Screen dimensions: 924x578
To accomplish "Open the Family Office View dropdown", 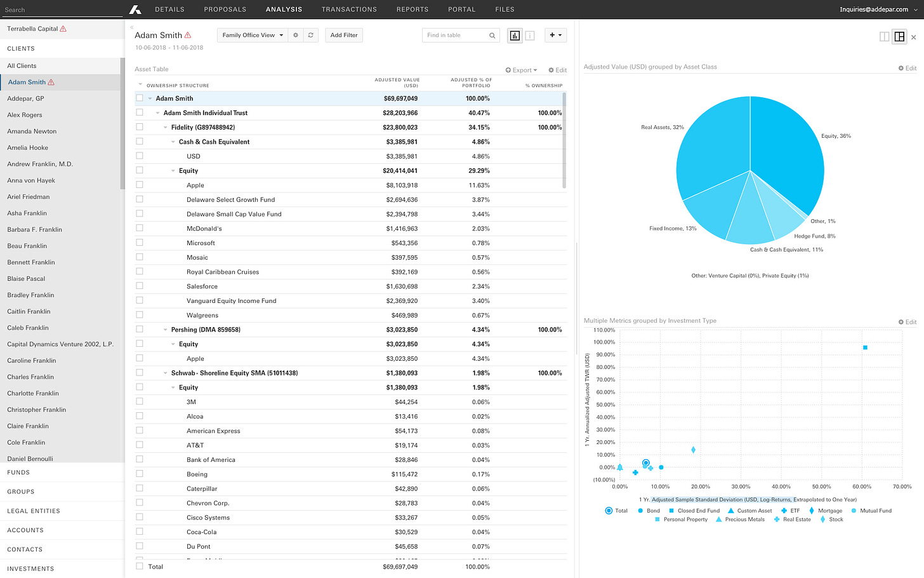I will 253,36.
